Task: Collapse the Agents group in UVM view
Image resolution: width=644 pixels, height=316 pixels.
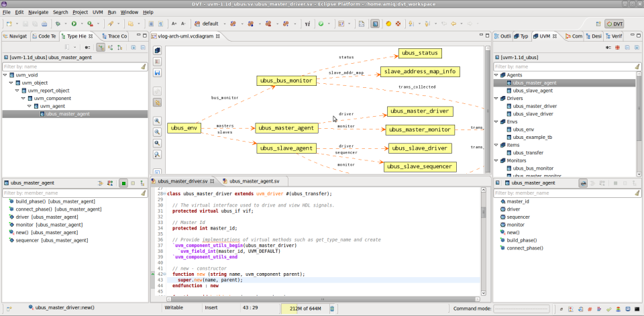Action: 496,75
